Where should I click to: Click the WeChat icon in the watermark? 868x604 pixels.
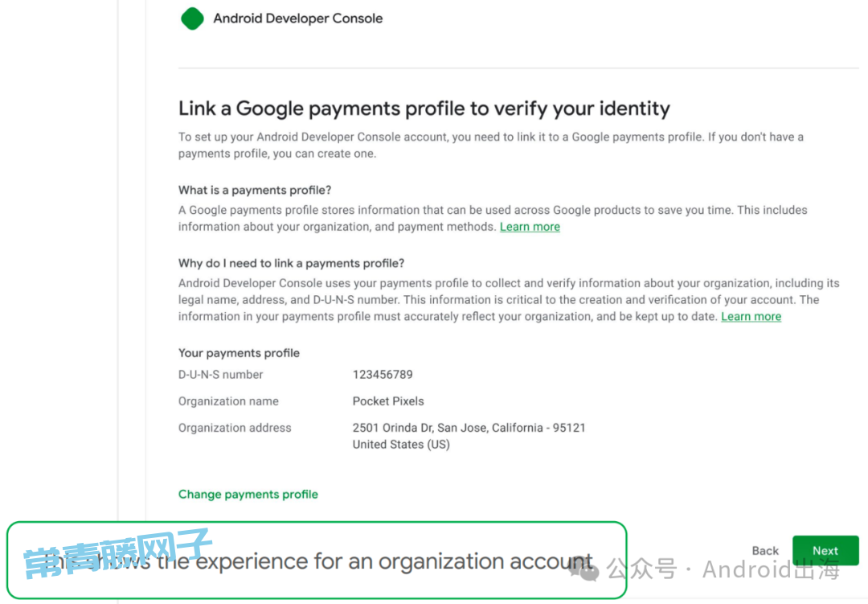[583, 569]
